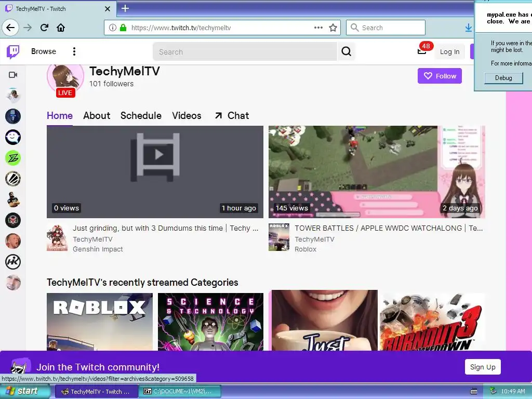Select the Home tab on channel page
This screenshot has height=399, width=532.
point(60,116)
